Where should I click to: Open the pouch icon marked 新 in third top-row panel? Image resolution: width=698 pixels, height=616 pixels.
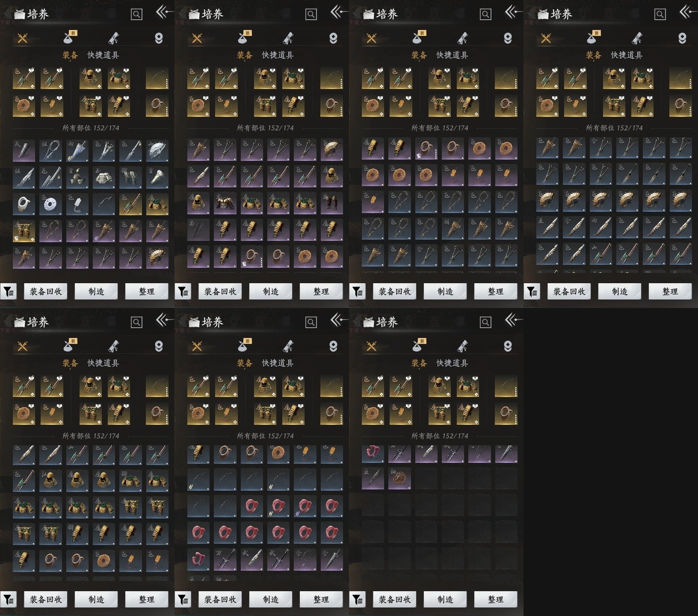click(417, 38)
